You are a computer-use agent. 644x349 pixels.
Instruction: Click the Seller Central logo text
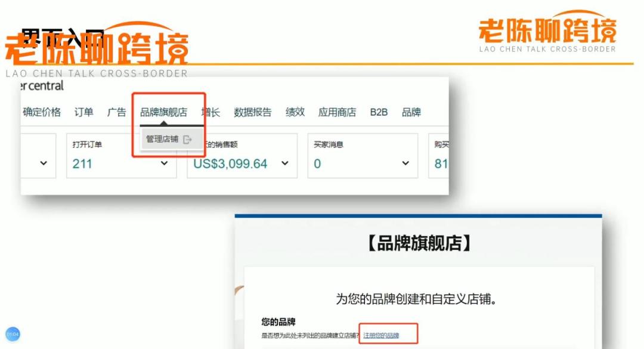42,86
